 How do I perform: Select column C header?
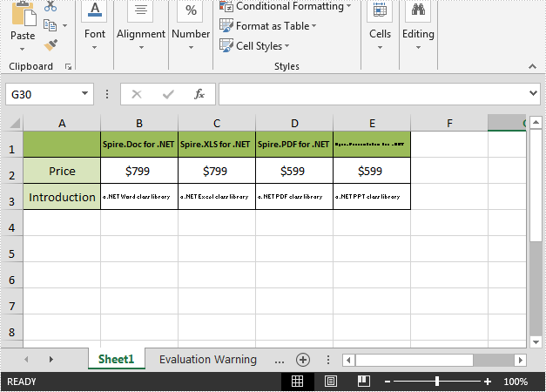coord(217,124)
